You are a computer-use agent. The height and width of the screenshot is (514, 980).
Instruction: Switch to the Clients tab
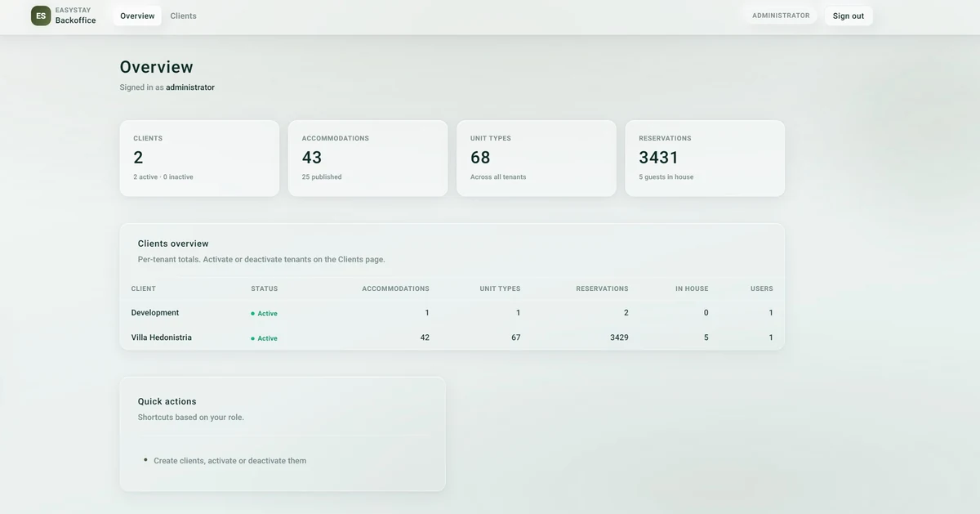(x=183, y=16)
